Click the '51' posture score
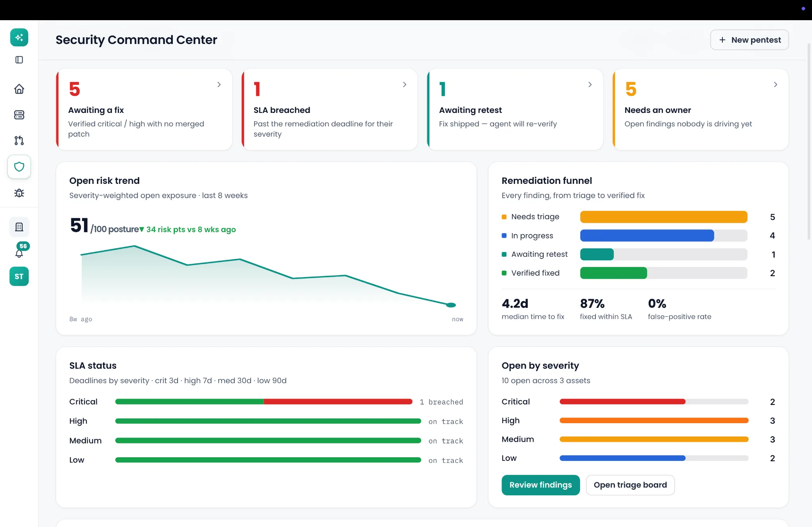812x527 pixels. pyautogui.click(x=79, y=225)
